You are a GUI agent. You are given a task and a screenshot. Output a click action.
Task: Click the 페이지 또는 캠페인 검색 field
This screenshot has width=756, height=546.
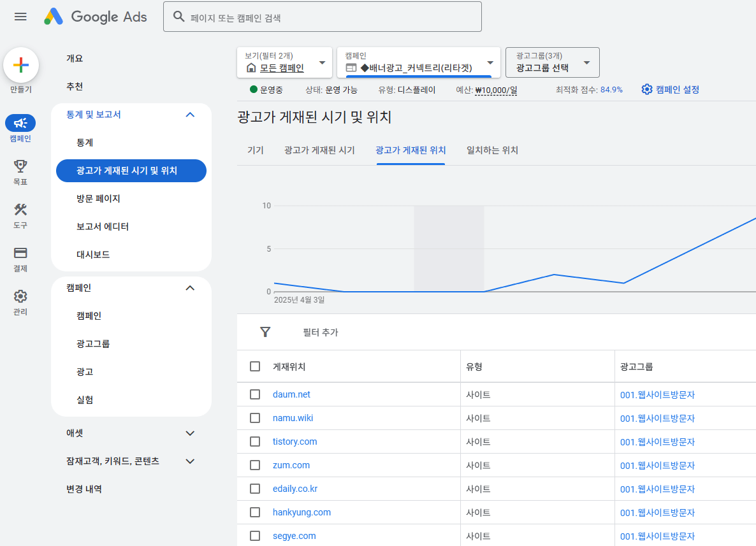pos(322,17)
